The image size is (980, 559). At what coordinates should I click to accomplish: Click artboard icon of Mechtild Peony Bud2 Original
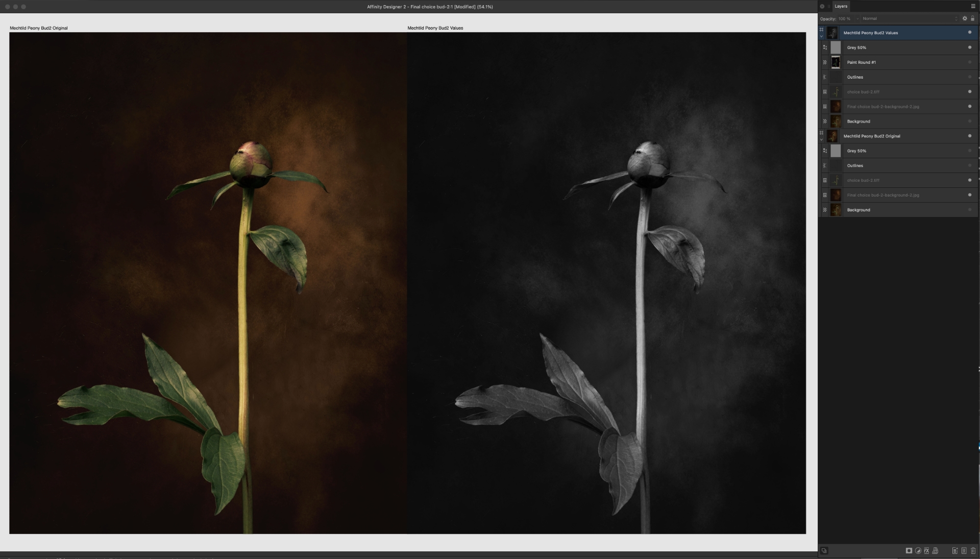pos(821,133)
